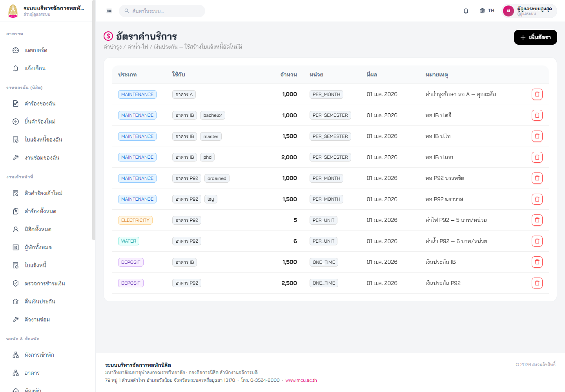Click the ONE_TIME unit in the อาคาร P92 row

pos(324,283)
